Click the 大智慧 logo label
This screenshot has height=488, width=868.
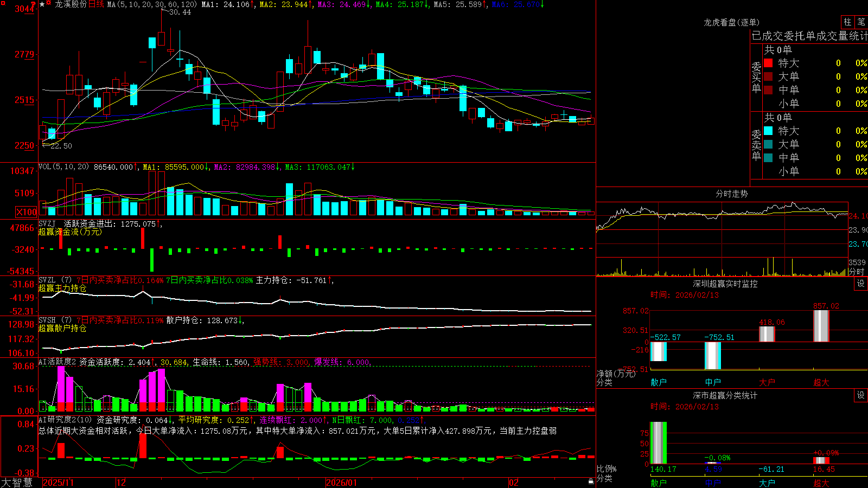click(17, 483)
